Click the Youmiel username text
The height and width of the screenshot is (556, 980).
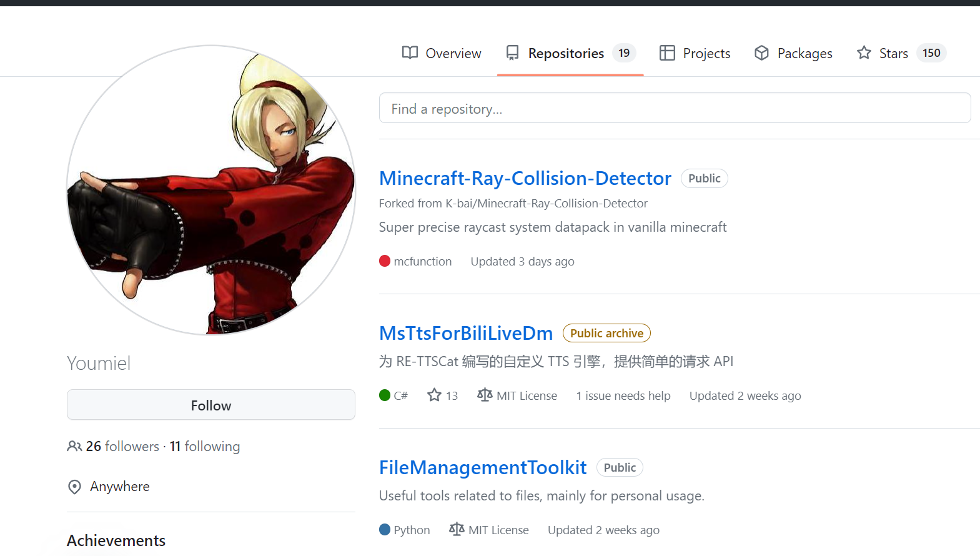pyautogui.click(x=99, y=363)
